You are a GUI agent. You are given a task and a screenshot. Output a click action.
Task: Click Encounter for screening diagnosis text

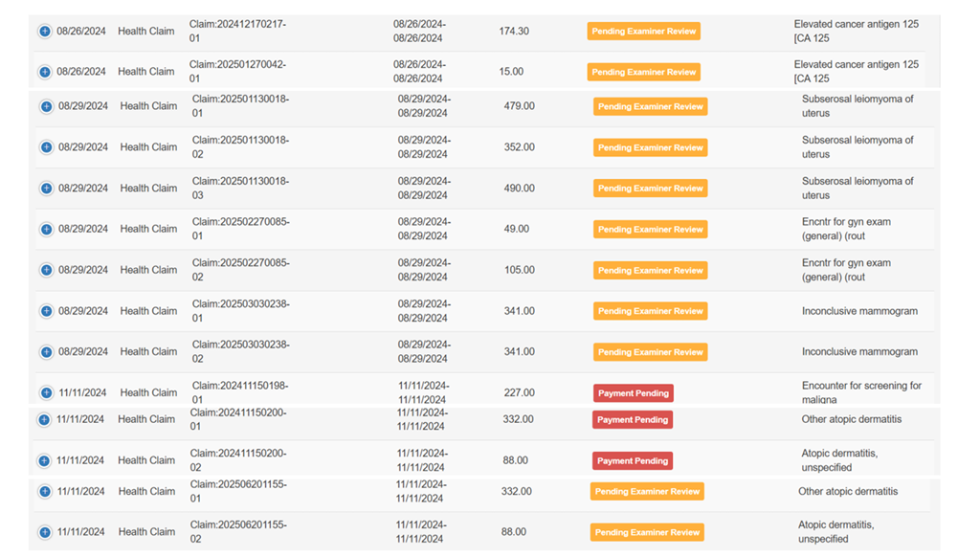860,392
